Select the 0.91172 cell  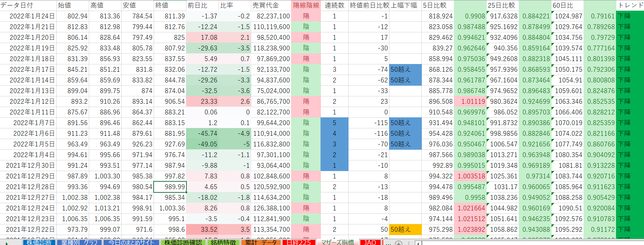tap(600, 230)
